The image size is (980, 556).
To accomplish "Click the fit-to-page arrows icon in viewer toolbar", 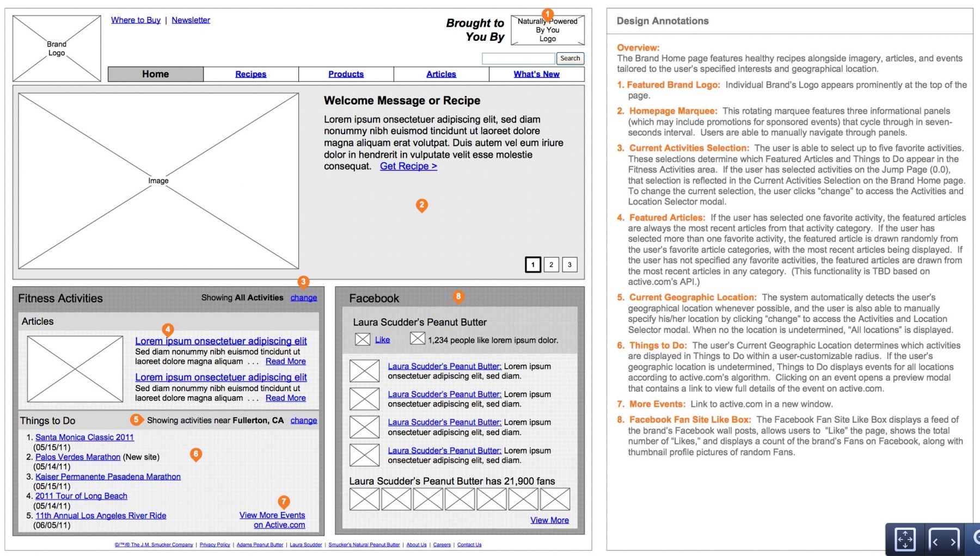I will point(905,540).
